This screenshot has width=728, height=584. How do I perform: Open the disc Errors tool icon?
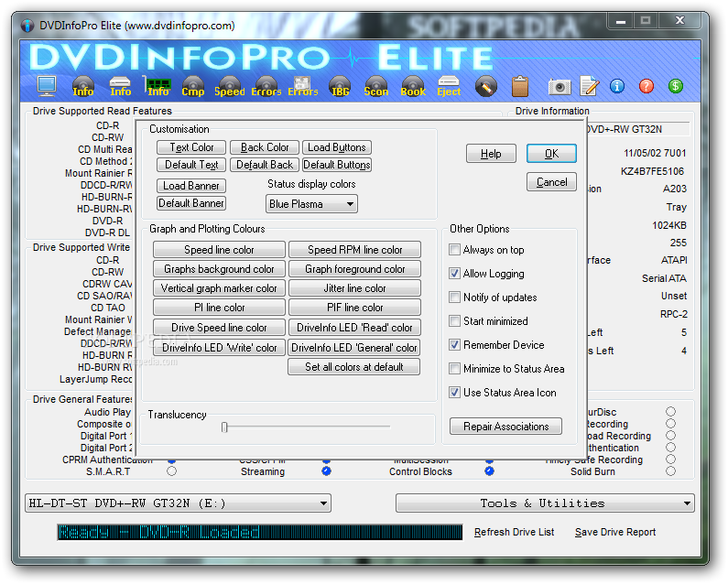point(266,86)
